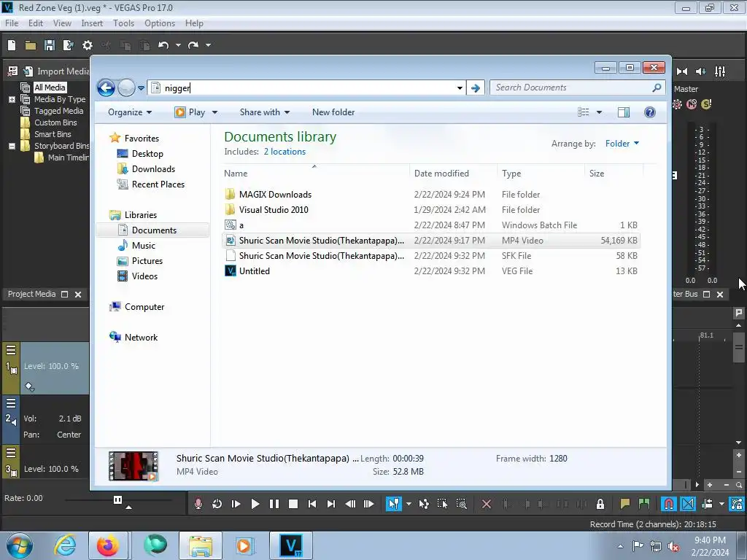Open Project Properties gear icon
747x560 pixels.
(x=88, y=45)
